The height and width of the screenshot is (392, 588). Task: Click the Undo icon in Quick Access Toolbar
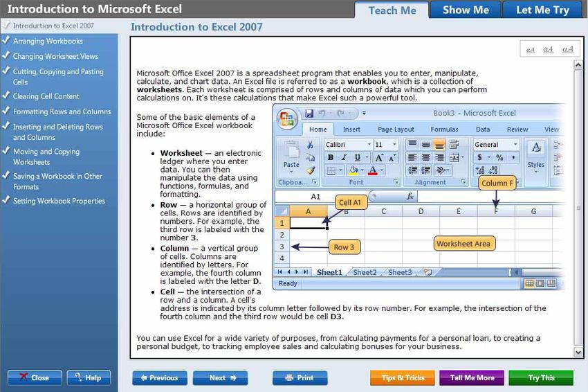point(322,113)
